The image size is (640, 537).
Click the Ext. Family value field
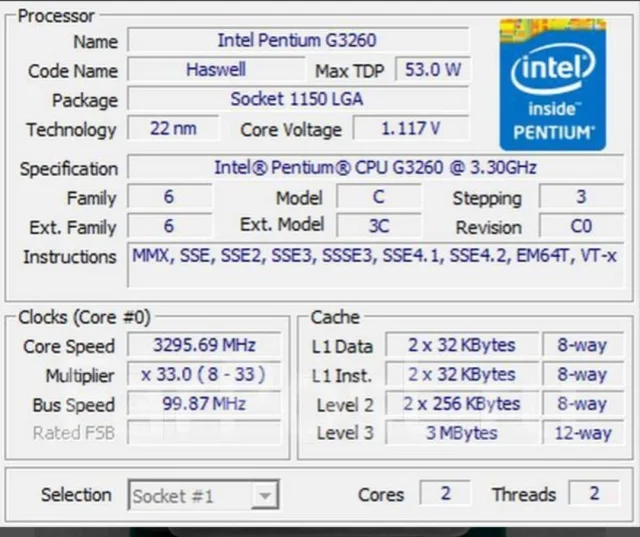pos(169,226)
